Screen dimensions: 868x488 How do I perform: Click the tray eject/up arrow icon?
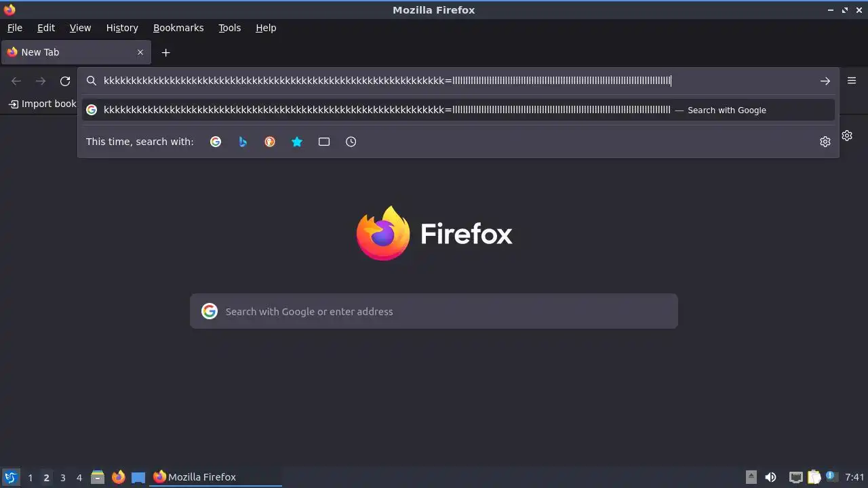[x=751, y=477]
